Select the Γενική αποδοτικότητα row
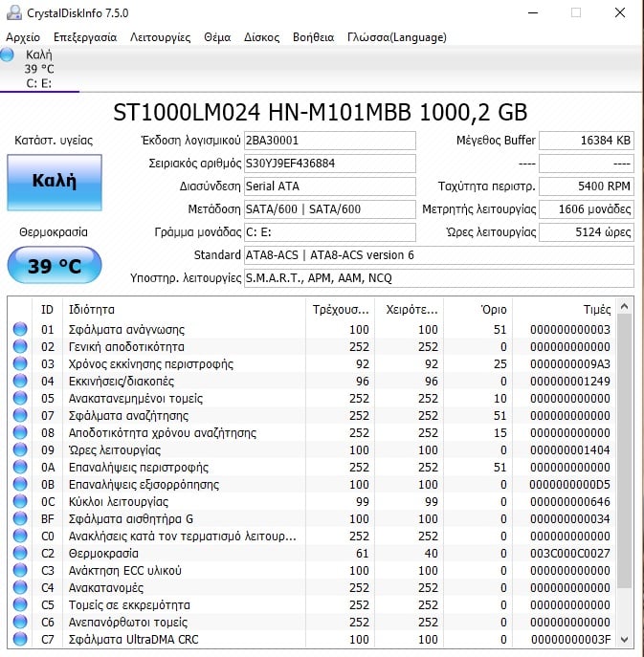Viewport: 644px width, 657px height. (312, 346)
